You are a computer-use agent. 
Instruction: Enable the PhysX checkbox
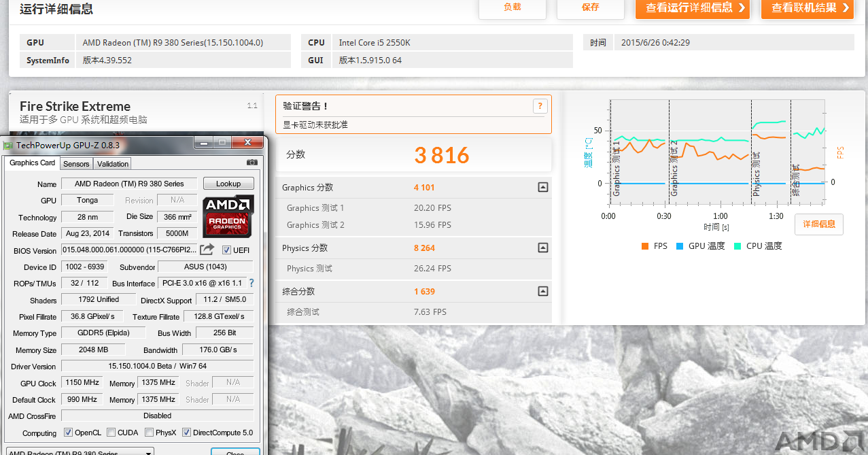point(149,433)
